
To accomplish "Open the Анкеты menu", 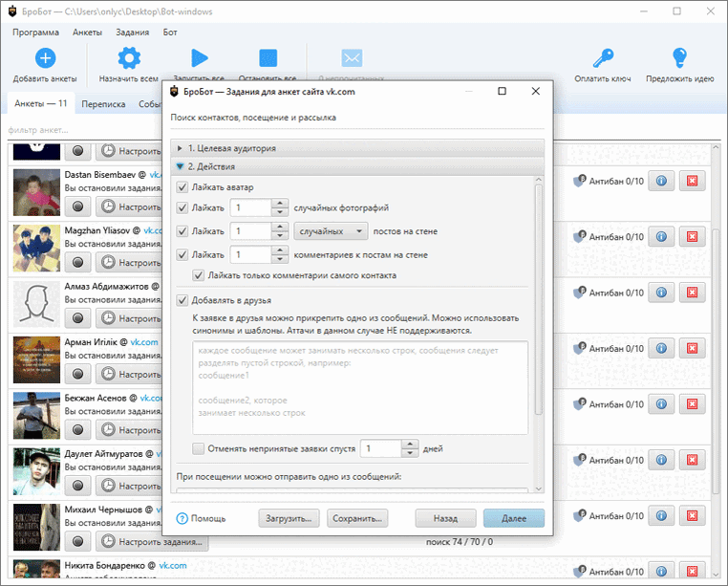I will tap(87, 33).
